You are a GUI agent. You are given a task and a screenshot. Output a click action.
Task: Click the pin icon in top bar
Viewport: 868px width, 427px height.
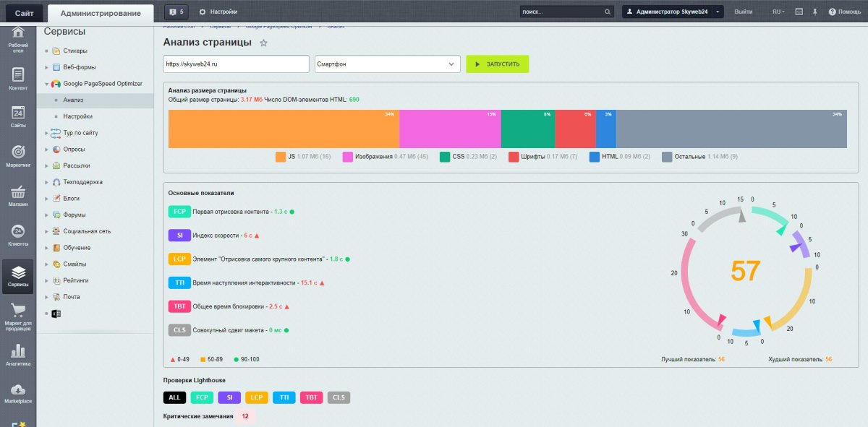coord(815,12)
